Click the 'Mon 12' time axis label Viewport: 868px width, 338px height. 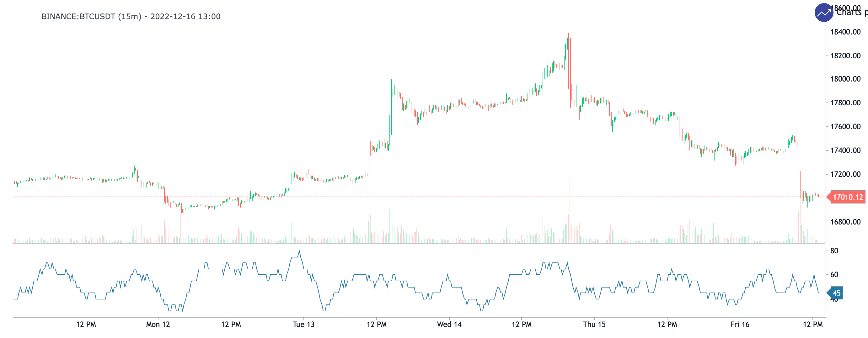coord(158,325)
